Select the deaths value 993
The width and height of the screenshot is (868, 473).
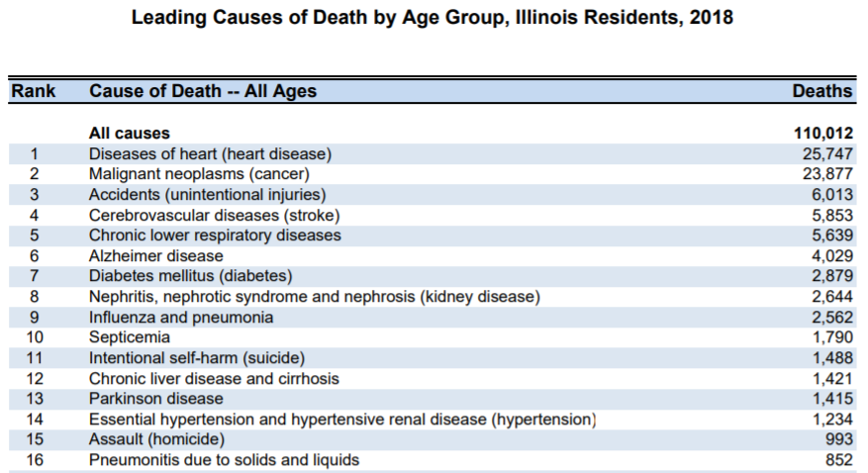839,439
